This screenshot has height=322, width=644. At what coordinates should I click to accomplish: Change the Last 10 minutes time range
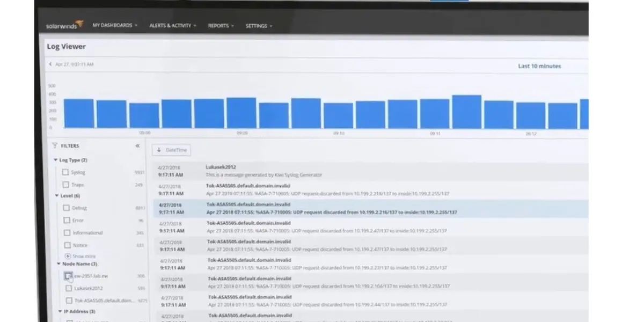click(x=539, y=66)
